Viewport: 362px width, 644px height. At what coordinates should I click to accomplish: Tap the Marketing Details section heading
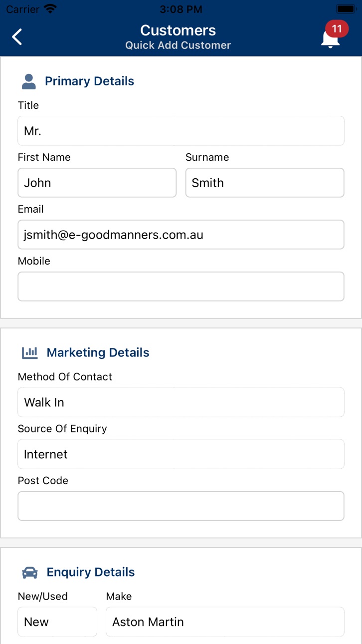click(x=98, y=352)
